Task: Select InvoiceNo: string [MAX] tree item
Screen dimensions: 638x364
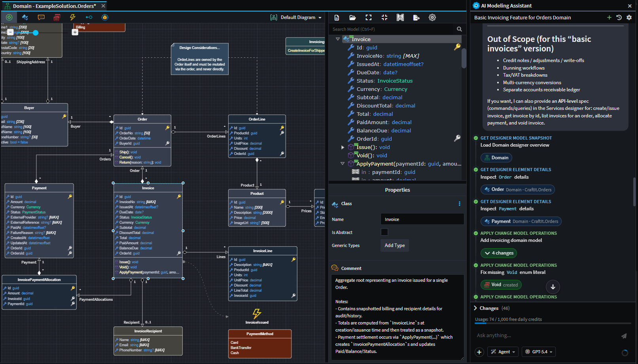Action: (388, 56)
